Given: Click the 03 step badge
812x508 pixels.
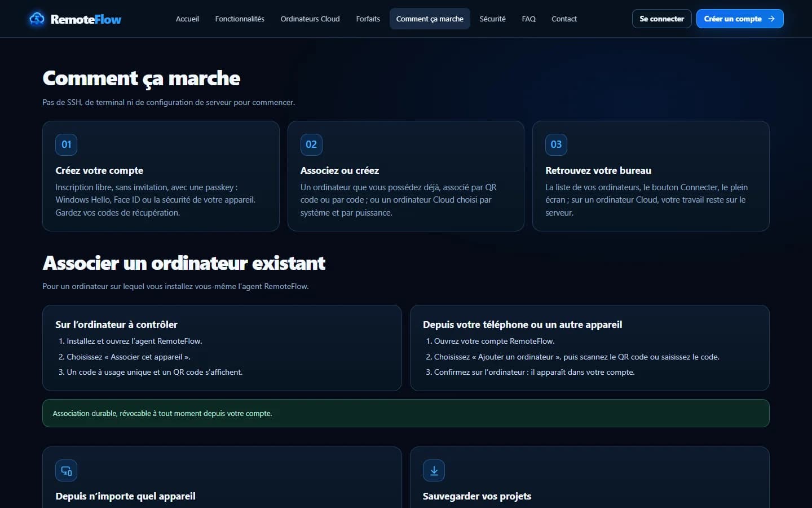Looking at the screenshot, I should coord(556,144).
